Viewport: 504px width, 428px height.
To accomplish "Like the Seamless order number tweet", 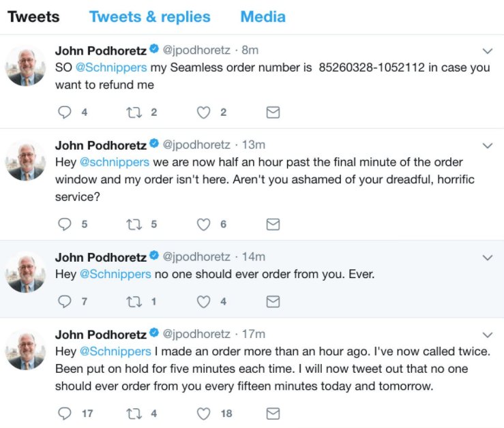I will [203, 112].
